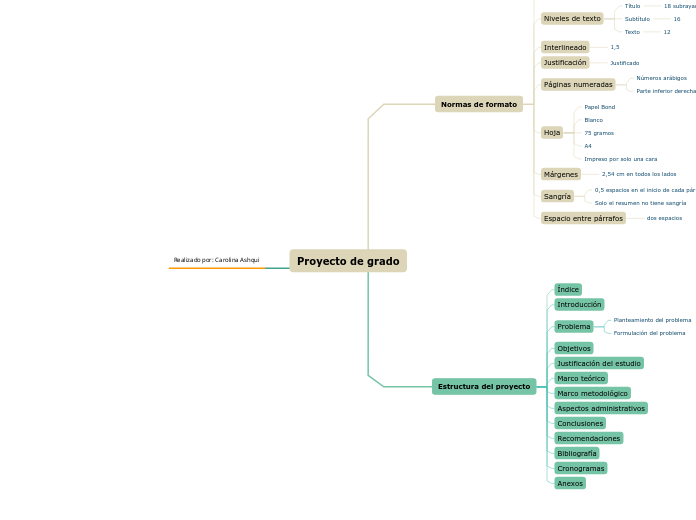Select the Justificación format node
The width and height of the screenshot is (696, 520).
pos(565,63)
